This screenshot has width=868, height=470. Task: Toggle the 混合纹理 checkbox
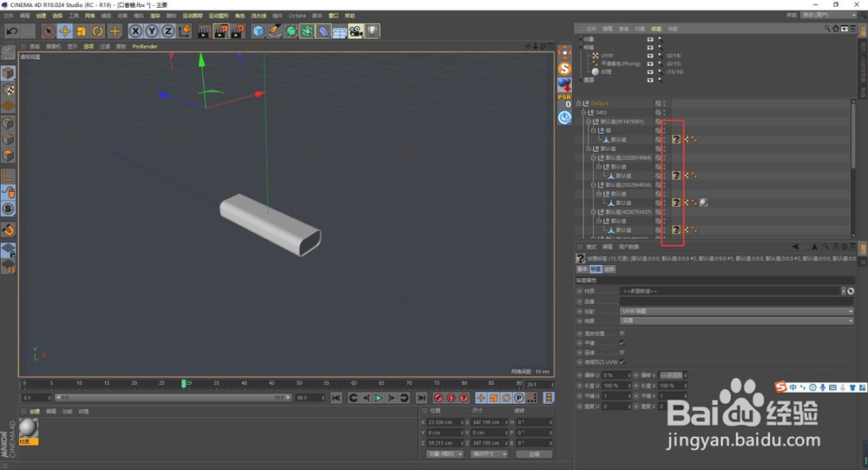tap(622, 333)
